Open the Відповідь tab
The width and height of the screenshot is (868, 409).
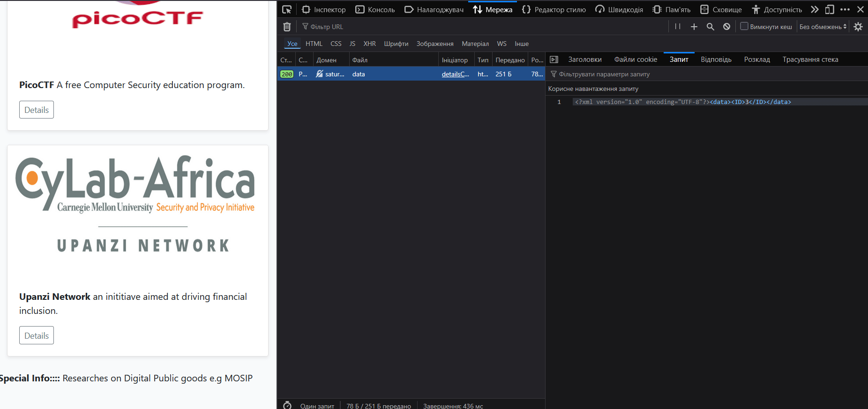pyautogui.click(x=716, y=59)
